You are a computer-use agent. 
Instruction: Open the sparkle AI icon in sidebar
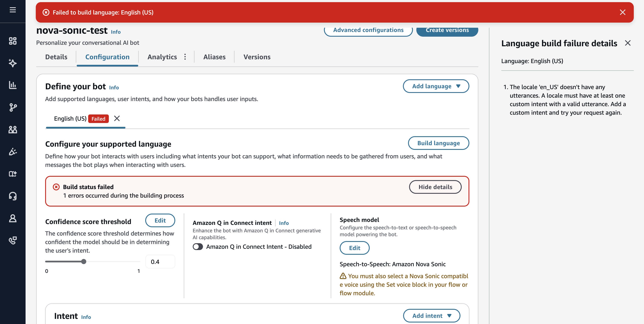pos(13,63)
